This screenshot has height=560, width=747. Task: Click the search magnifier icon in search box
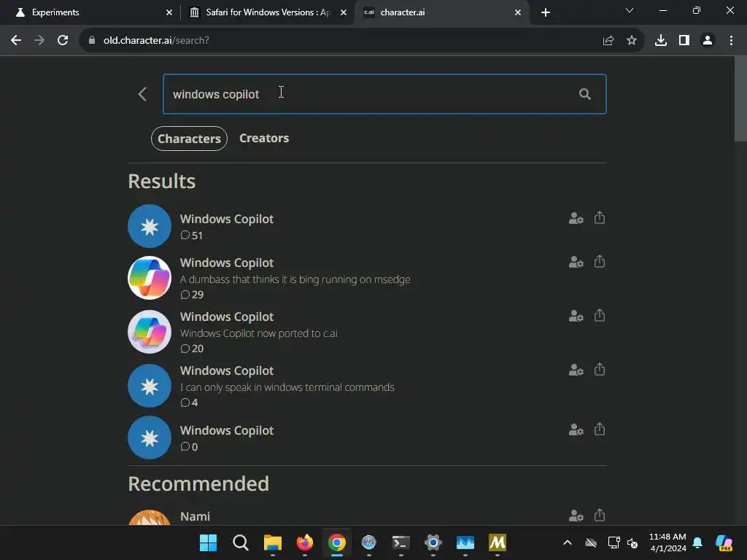coord(584,94)
